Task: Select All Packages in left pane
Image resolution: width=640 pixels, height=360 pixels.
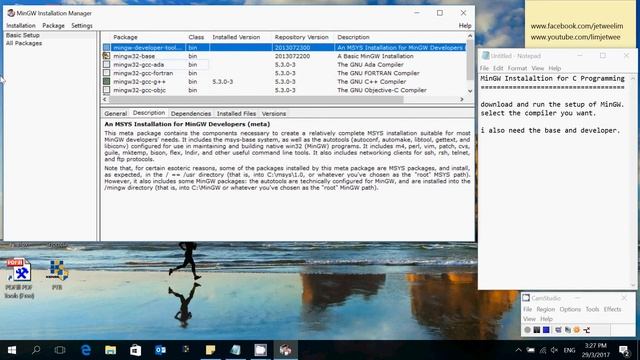Action: (24, 43)
